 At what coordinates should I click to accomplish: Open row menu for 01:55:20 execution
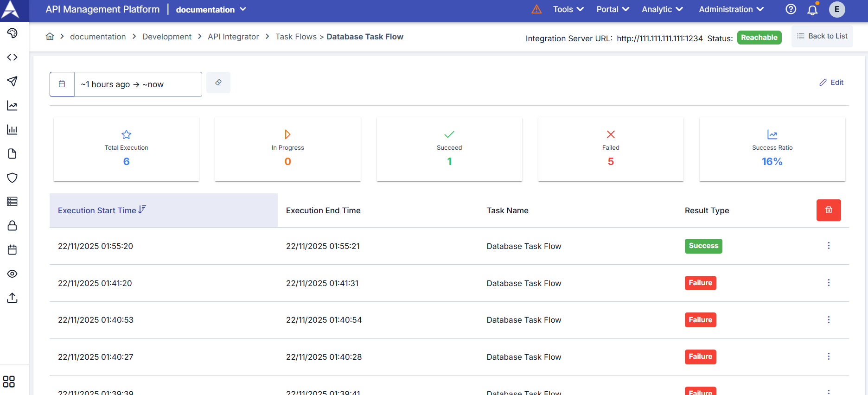(829, 246)
